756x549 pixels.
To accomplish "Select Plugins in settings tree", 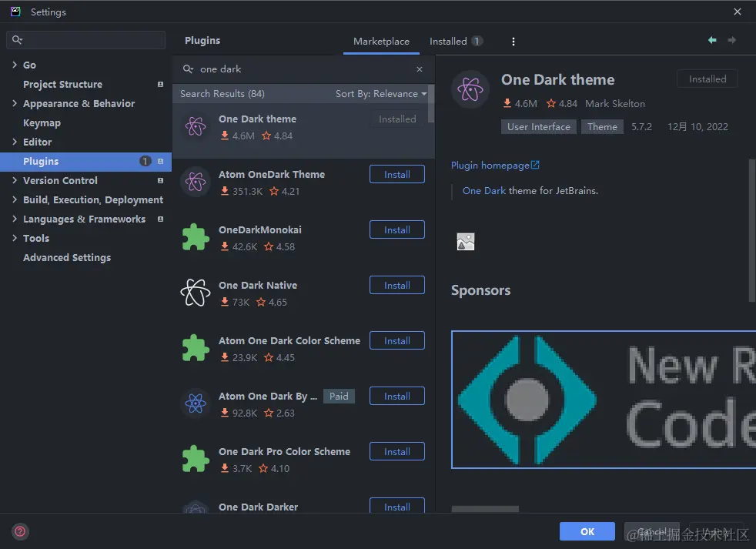I will pos(85,162).
